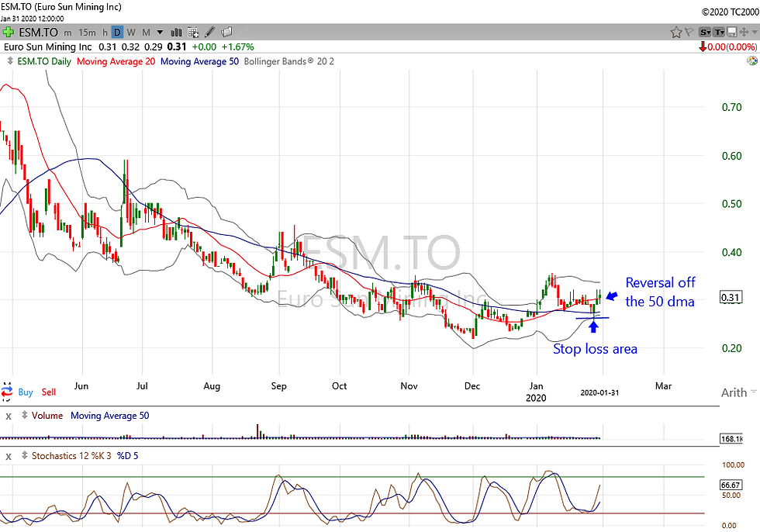Click the 0.50 price axis label

tap(731, 203)
